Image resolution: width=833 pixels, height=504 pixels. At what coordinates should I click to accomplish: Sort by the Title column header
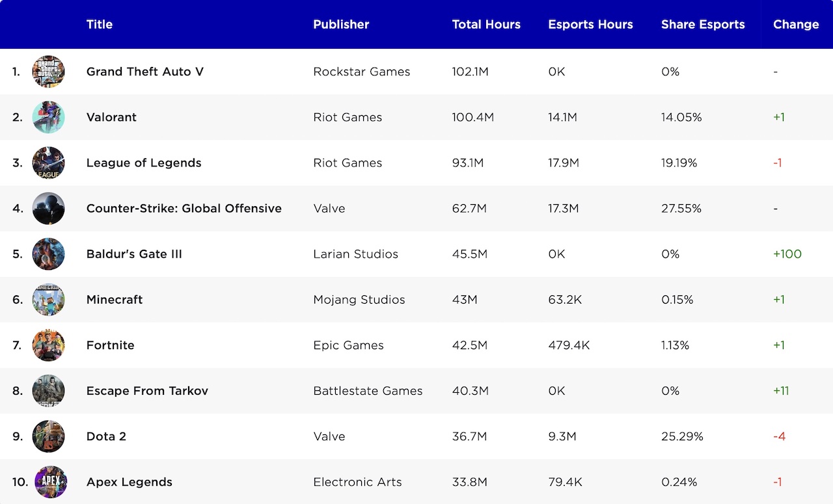tap(100, 25)
